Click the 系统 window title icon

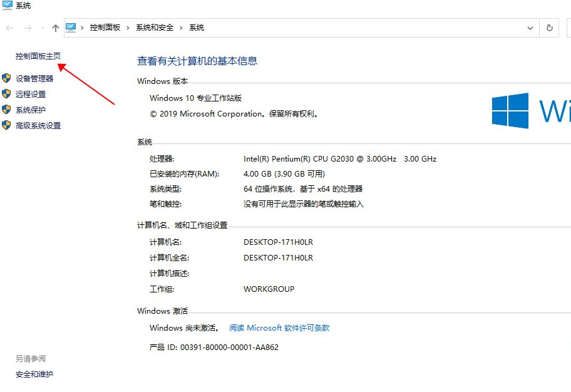click(8, 6)
